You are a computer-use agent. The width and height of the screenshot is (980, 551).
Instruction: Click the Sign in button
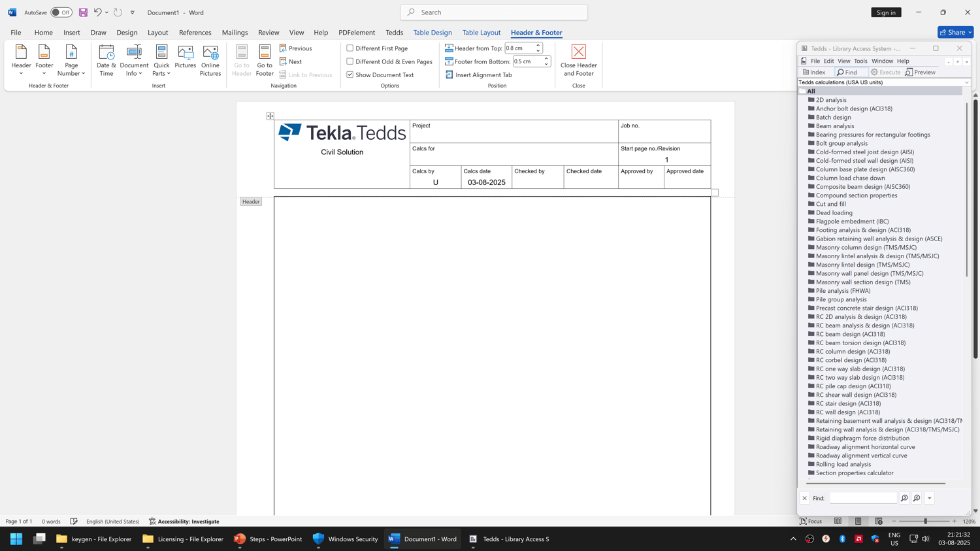tap(886, 12)
